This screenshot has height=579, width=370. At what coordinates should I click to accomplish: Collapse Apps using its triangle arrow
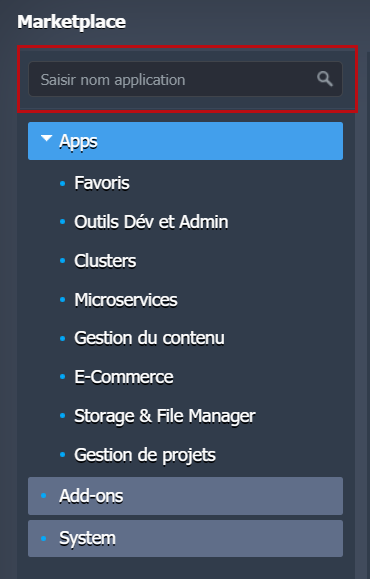pos(47,138)
